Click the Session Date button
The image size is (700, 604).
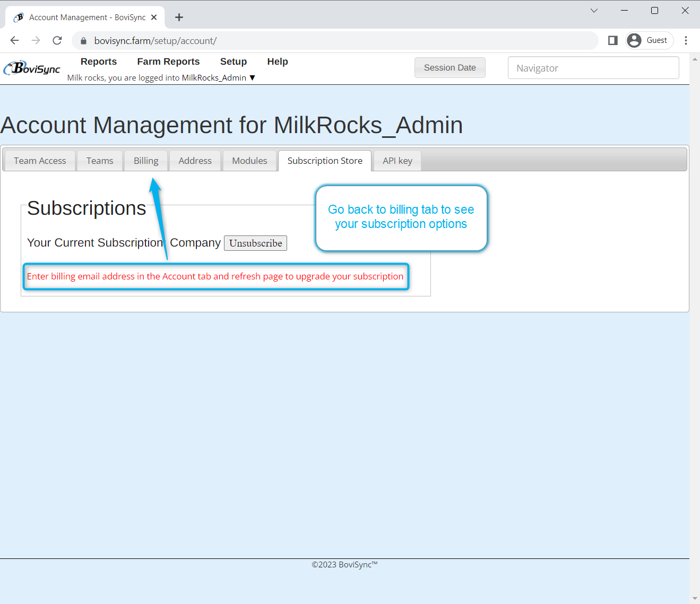[x=450, y=68]
